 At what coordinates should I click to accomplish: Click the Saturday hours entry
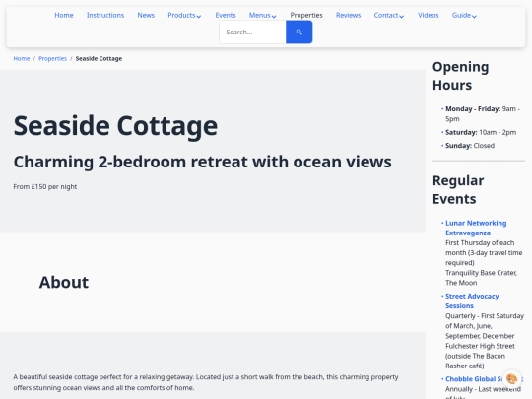tap(481, 132)
